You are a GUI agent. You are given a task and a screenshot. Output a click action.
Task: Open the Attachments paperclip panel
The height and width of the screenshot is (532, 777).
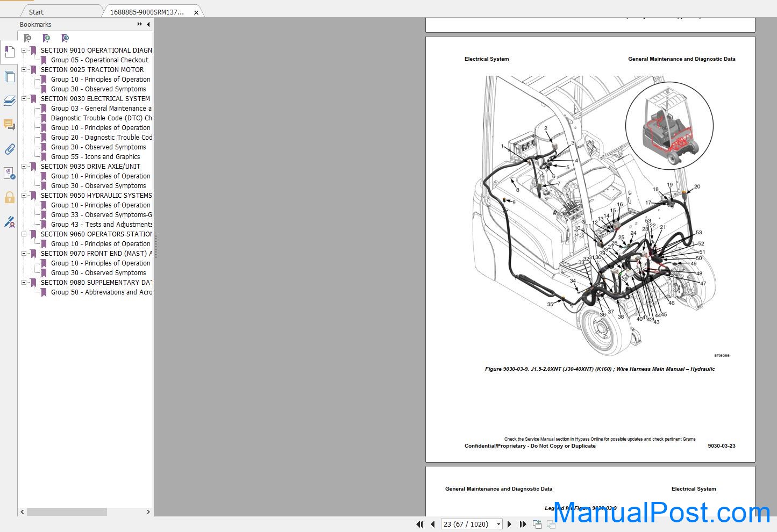tap(9, 149)
